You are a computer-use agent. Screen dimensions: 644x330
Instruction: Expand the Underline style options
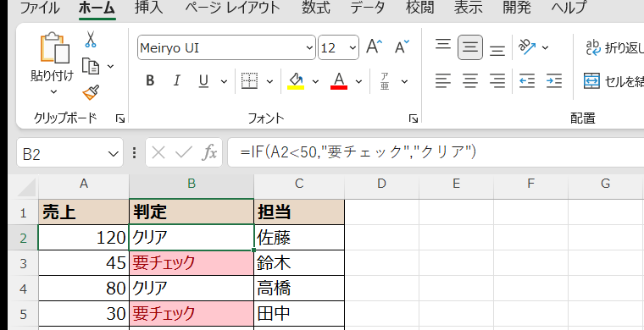(x=224, y=81)
